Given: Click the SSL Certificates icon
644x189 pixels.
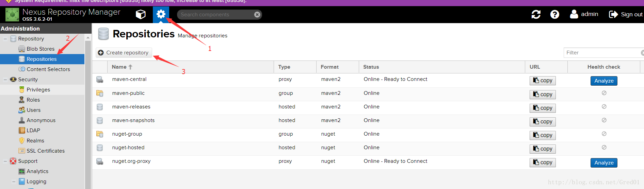Looking at the screenshot, I should pos(22,151).
